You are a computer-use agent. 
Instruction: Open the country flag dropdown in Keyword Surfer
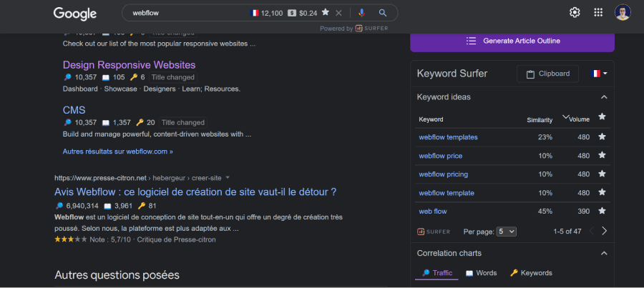click(x=599, y=74)
